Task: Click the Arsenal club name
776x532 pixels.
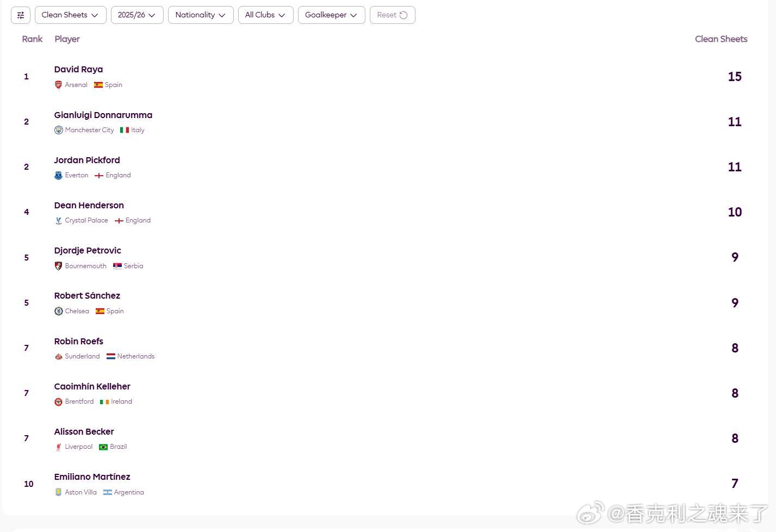Action: (76, 85)
